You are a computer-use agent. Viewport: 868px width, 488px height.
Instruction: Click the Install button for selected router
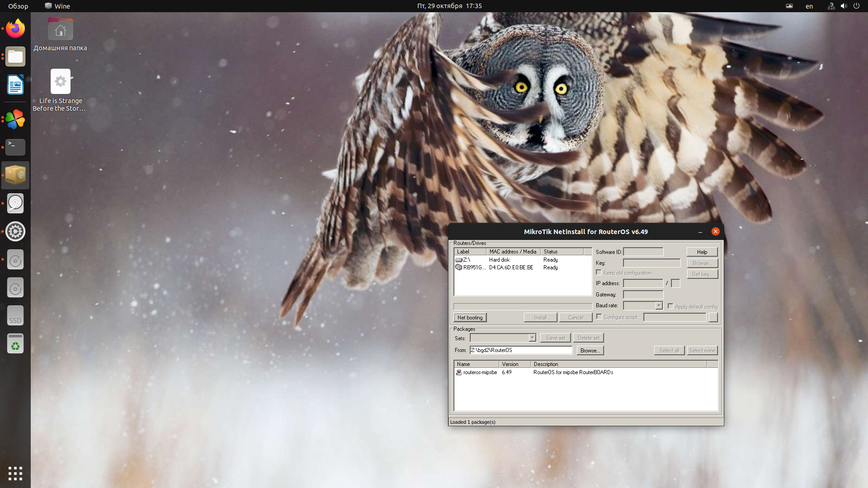click(x=539, y=317)
